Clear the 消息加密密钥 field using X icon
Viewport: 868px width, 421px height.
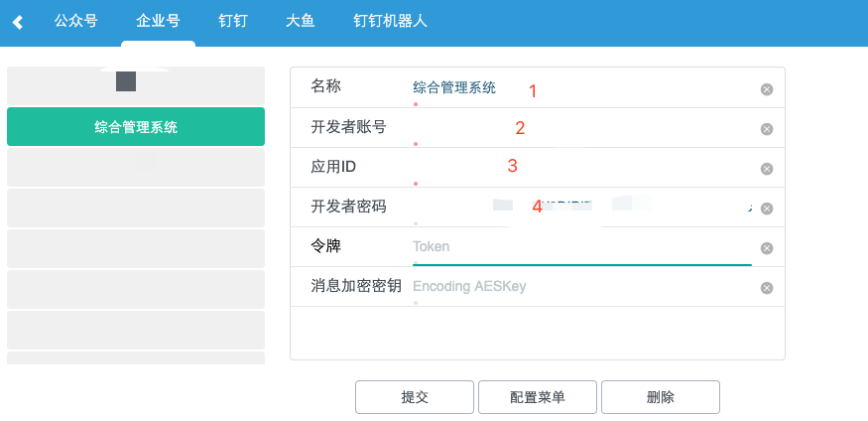(x=766, y=288)
